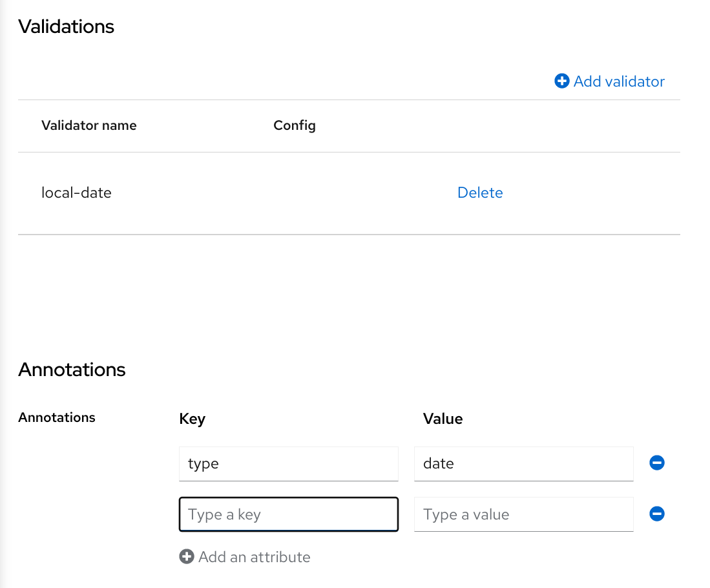Click the plus icon beside Add validator
The image size is (710, 588).
click(x=561, y=81)
